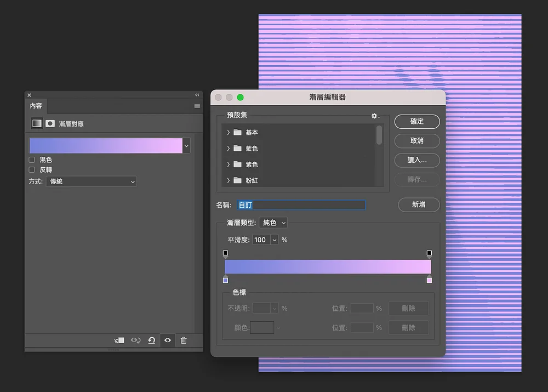Delete adjustment layer trash icon
Image resolution: width=548 pixels, height=392 pixels.
pyautogui.click(x=184, y=340)
